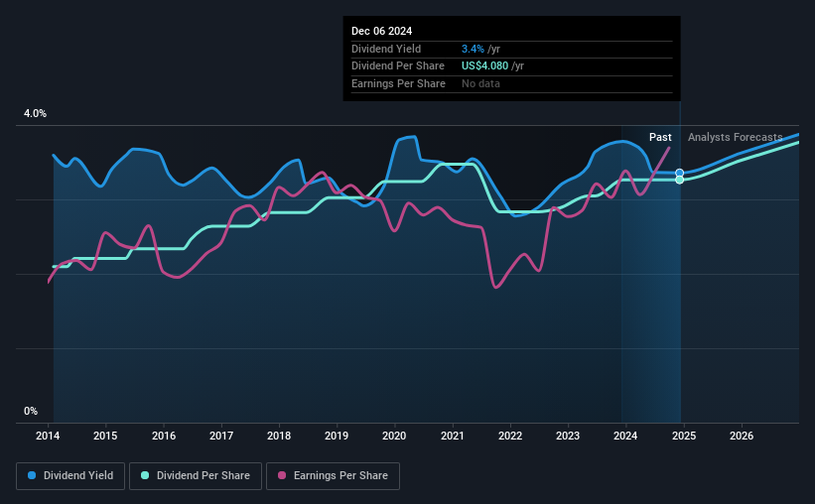The height and width of the screenshot is (504, 815).
Task: Click the 2016 x-axis label
Action: [x=164, y=436]
